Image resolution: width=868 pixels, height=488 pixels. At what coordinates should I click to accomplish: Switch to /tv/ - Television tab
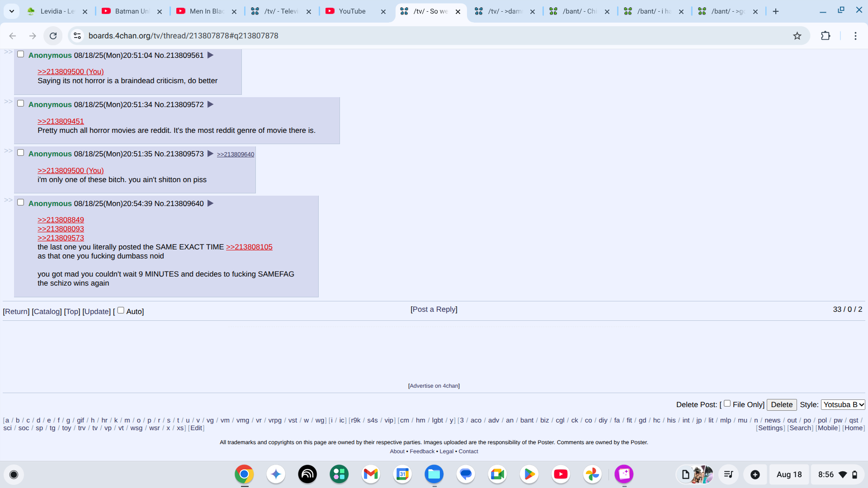click(281, 11)
